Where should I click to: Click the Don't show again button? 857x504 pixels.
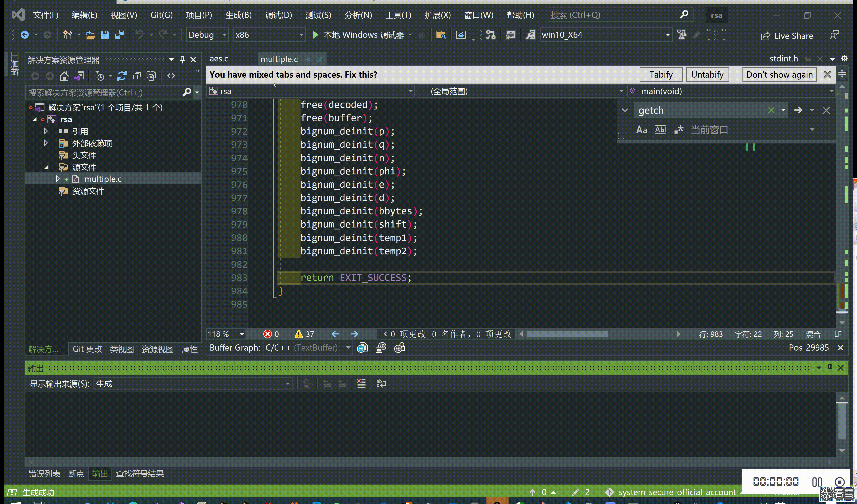[x=779, y=74]
